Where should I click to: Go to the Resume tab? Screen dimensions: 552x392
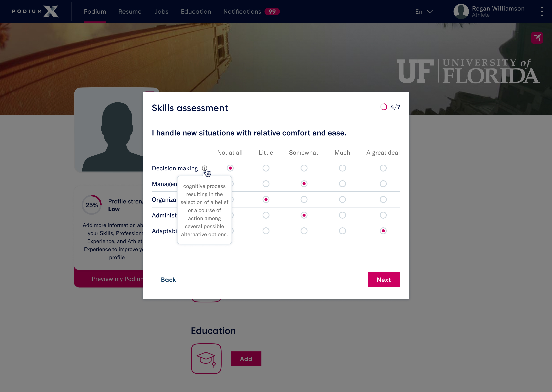(130, 12)
